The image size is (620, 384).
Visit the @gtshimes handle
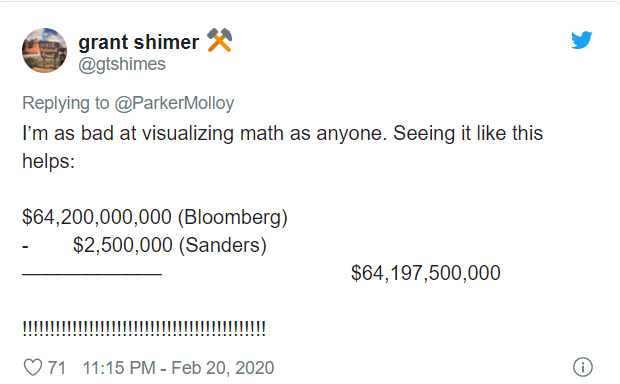[x=122, y=64]
